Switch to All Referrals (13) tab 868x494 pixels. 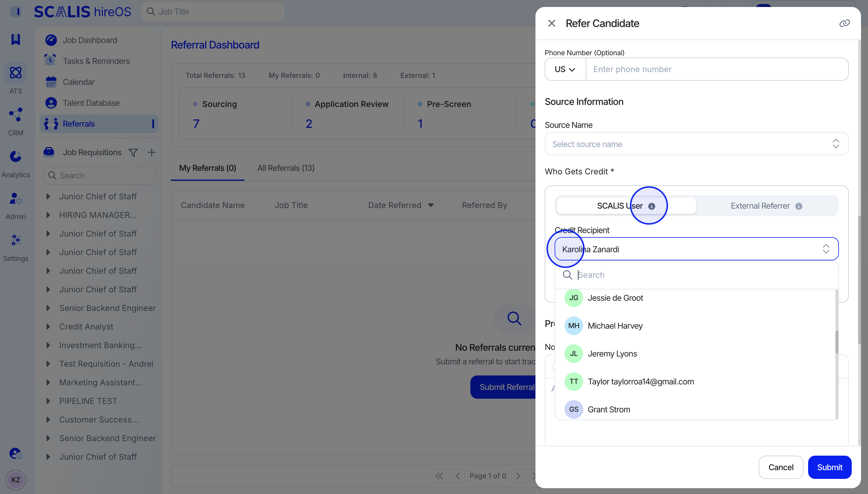click(286, 168)
